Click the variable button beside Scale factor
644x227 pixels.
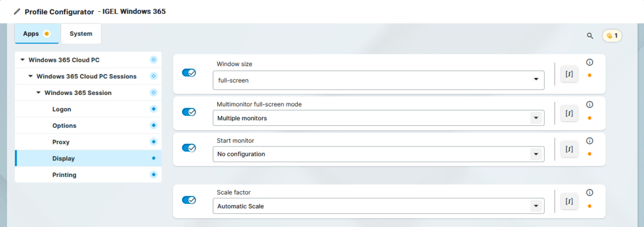pos(569,201)
